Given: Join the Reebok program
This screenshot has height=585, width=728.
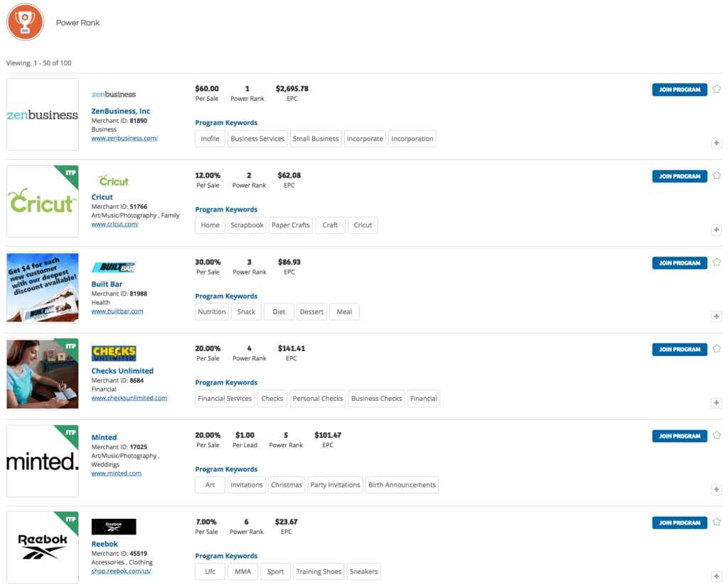Looking at the screenshot, I should 680,522.
